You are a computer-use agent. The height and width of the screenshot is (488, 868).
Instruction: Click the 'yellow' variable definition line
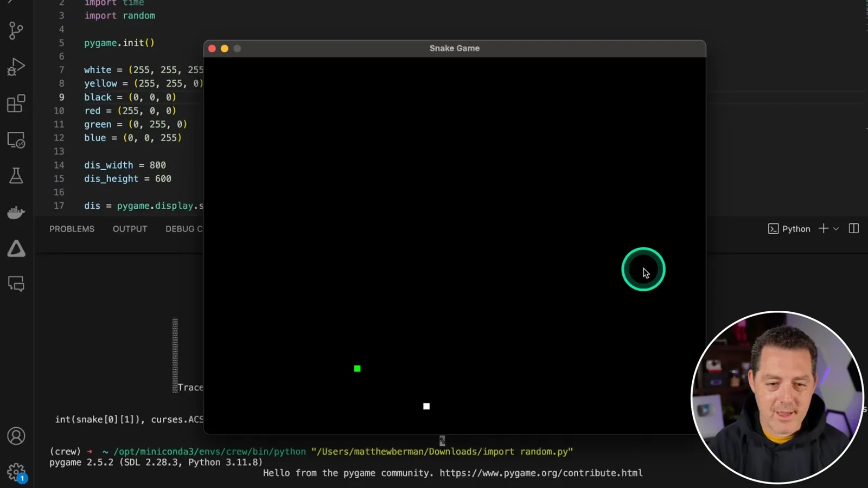(x=144, y=84)
